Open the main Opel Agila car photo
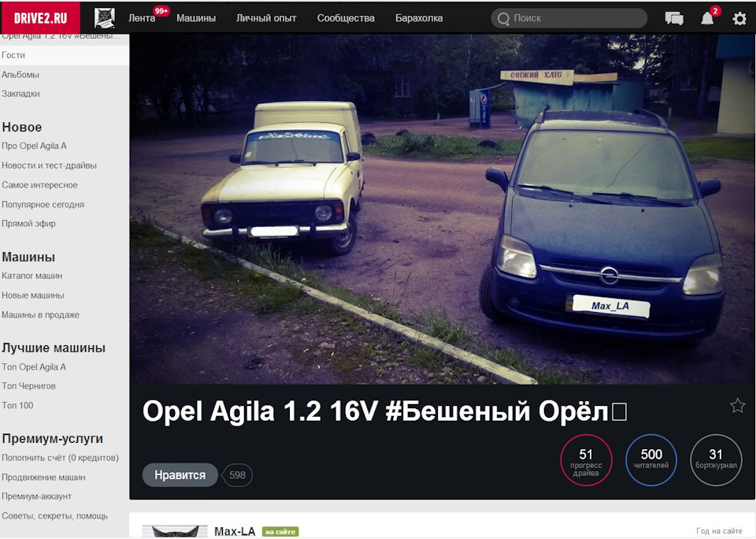 (x=442, y=209)
